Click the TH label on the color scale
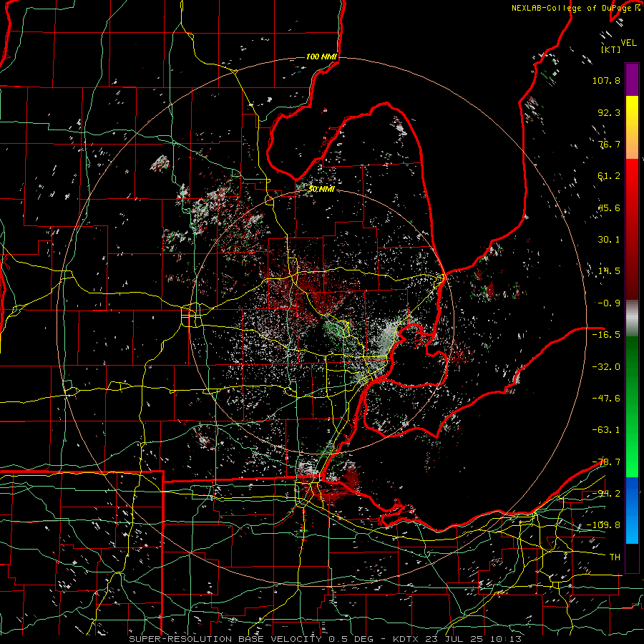 (615, 557)
